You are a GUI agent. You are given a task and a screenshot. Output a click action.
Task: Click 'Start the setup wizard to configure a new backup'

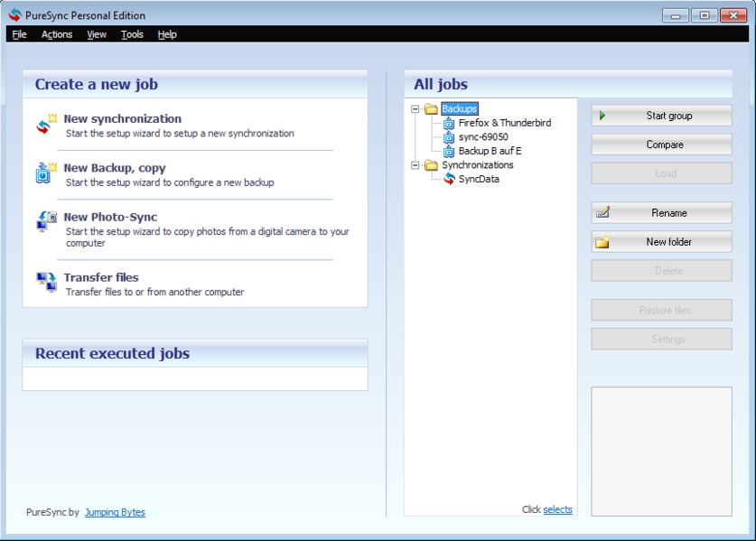click(x=170, y=182)
